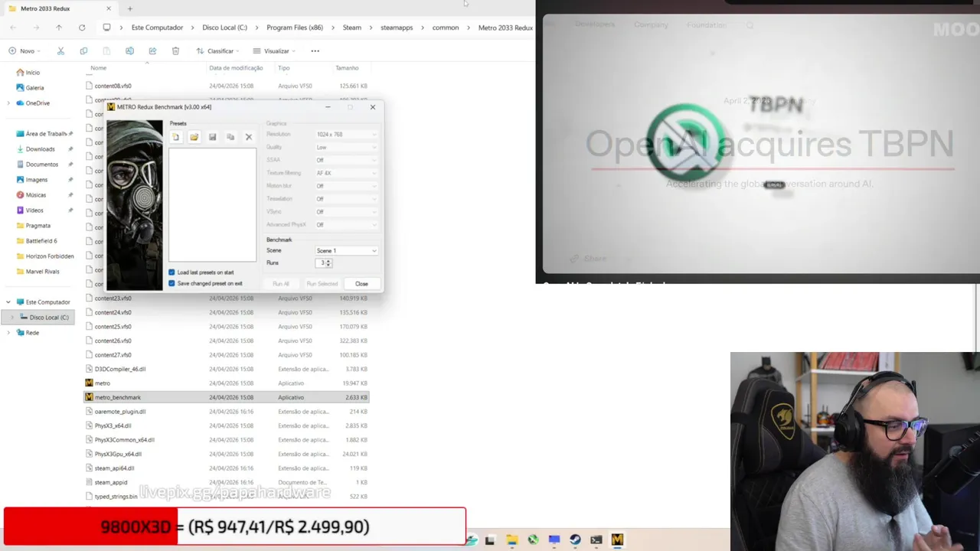This screenshot has height=551, width=980.
Task: Toggle Save changed preset on exit
Action: (x=171, y=283)
